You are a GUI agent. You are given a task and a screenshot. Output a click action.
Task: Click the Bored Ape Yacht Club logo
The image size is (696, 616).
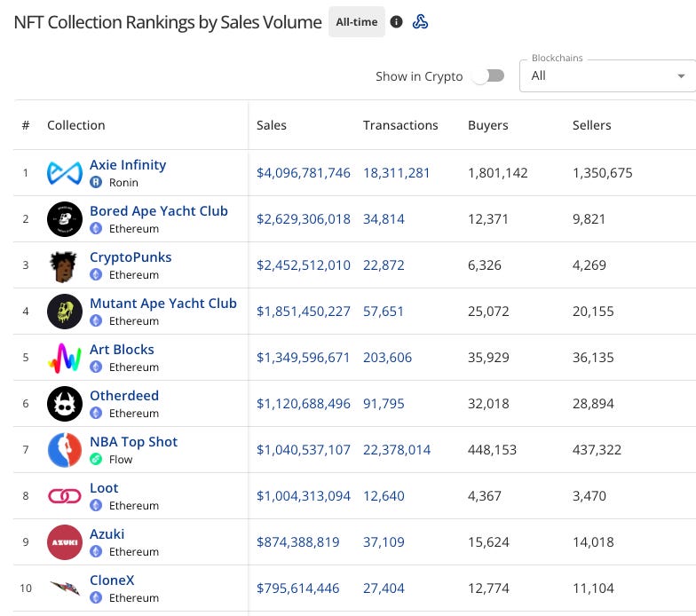[x=65, y=218]
